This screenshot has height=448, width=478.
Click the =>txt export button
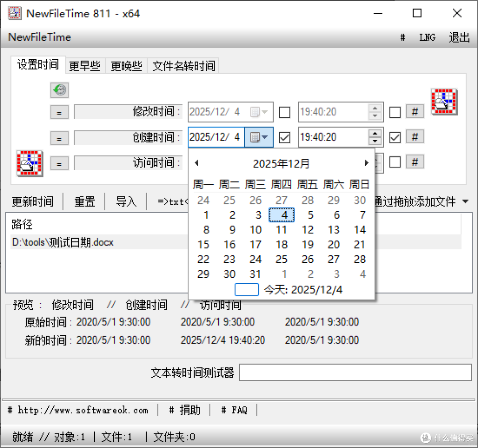pos(172,201)
